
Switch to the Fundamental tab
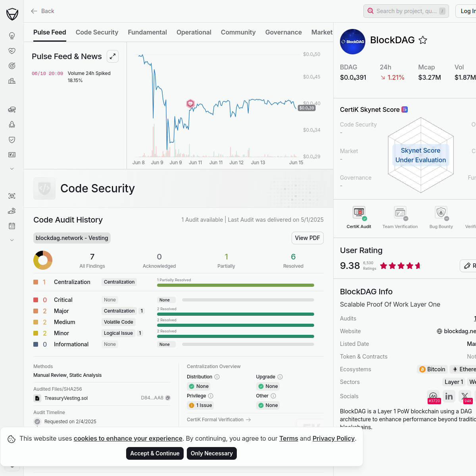click(147, 33)
